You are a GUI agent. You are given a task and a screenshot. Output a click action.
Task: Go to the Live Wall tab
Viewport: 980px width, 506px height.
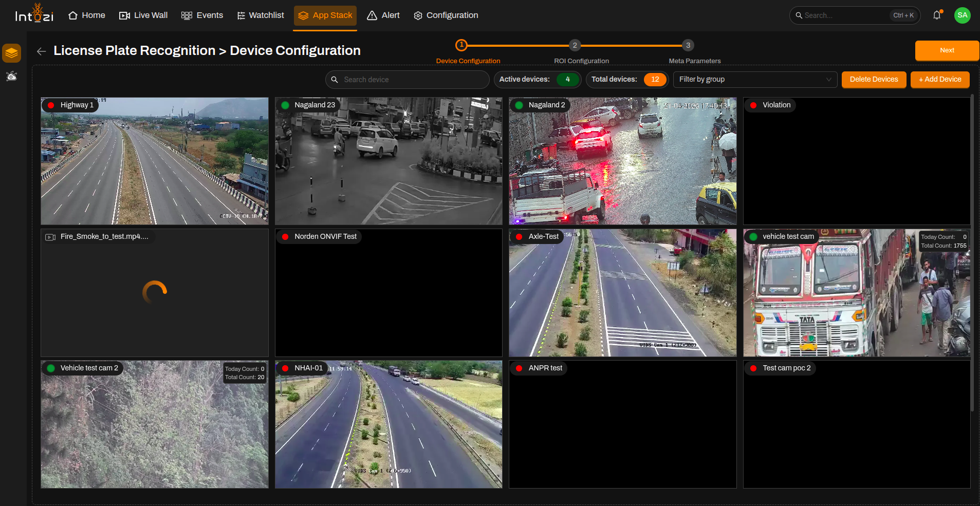pyautogui.click(x=143, y=15)
